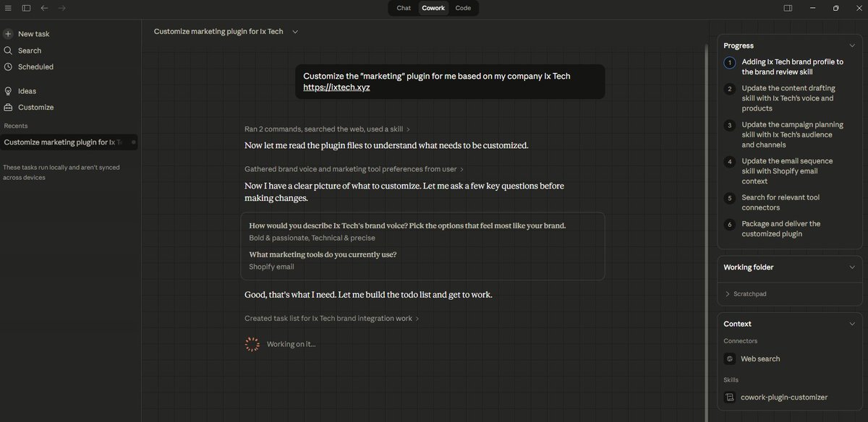Click progress step 1 circle
This screenshot has width=868, height=422.
tap(730, 62)
